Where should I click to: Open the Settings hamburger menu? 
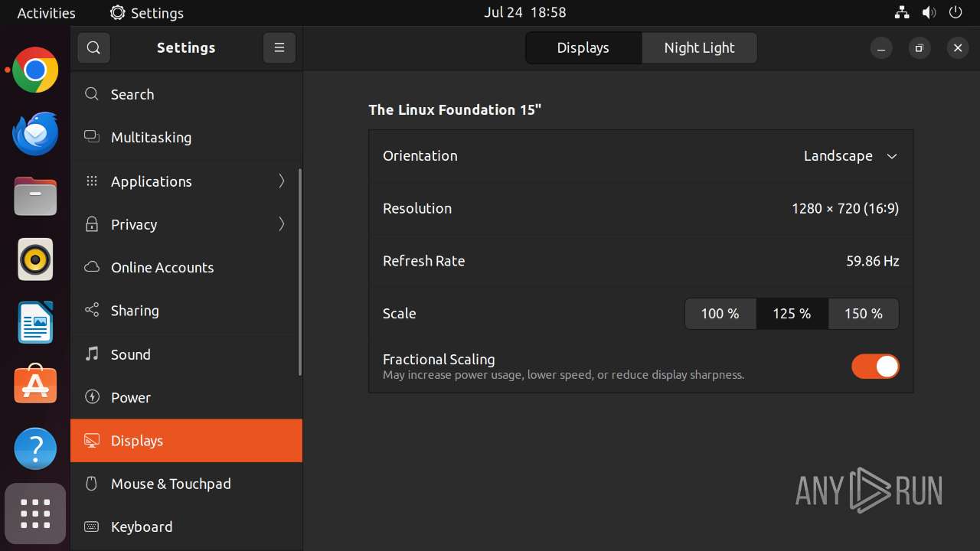[279, 47]
